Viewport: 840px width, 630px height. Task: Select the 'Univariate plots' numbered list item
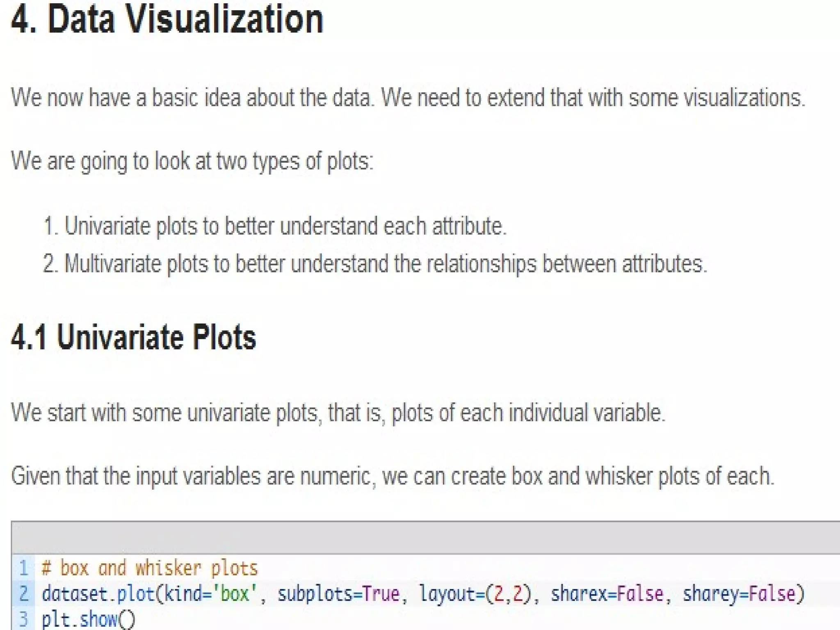pyautogui.click(x=275, y=226)
